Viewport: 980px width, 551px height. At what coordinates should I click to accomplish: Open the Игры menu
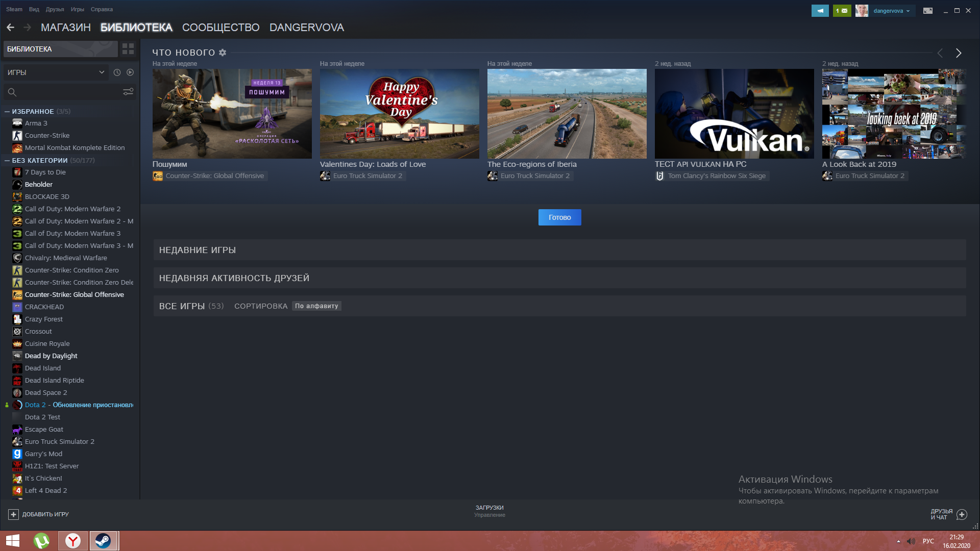[77, 9]
